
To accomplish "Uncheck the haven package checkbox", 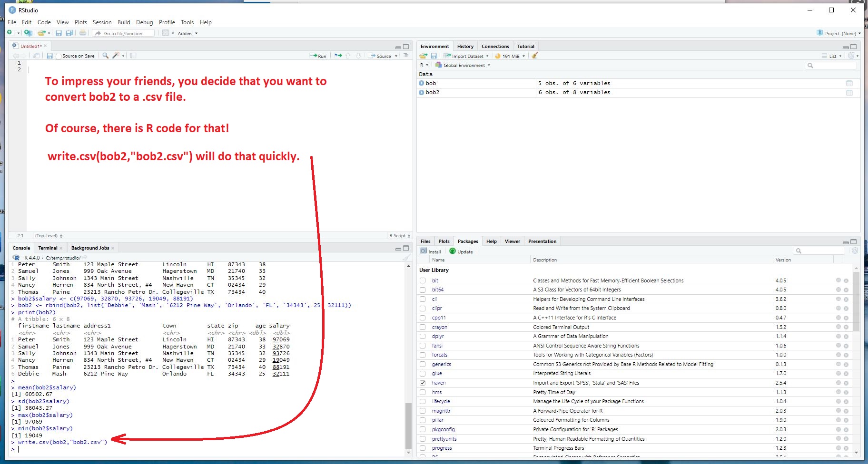I will (x=423, y=383).
